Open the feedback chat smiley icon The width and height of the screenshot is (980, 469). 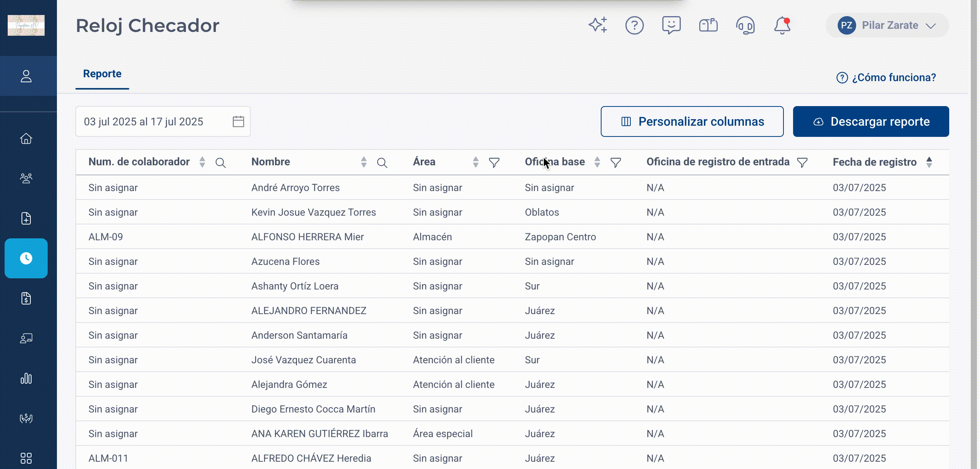pyautogui.click(x=671, y=25)
